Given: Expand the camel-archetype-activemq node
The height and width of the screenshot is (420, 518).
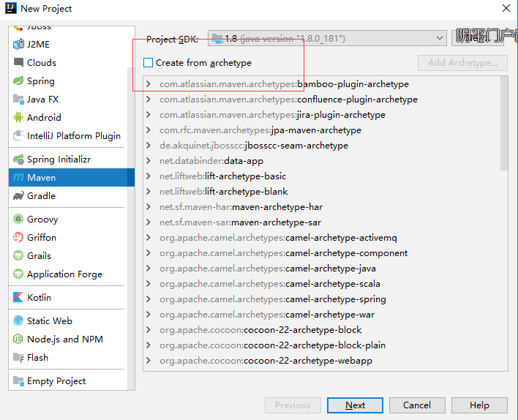Looking at the screenshot, I should (149, 238).
